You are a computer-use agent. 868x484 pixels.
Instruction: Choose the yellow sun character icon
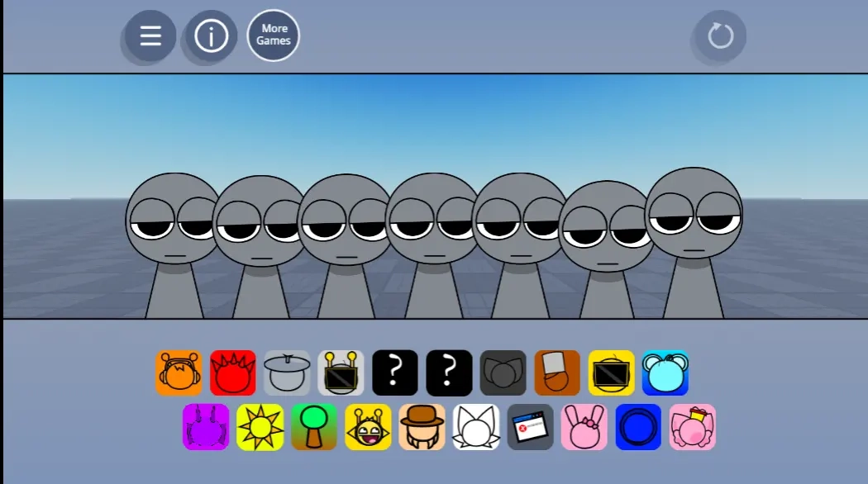tap(260, 427)
